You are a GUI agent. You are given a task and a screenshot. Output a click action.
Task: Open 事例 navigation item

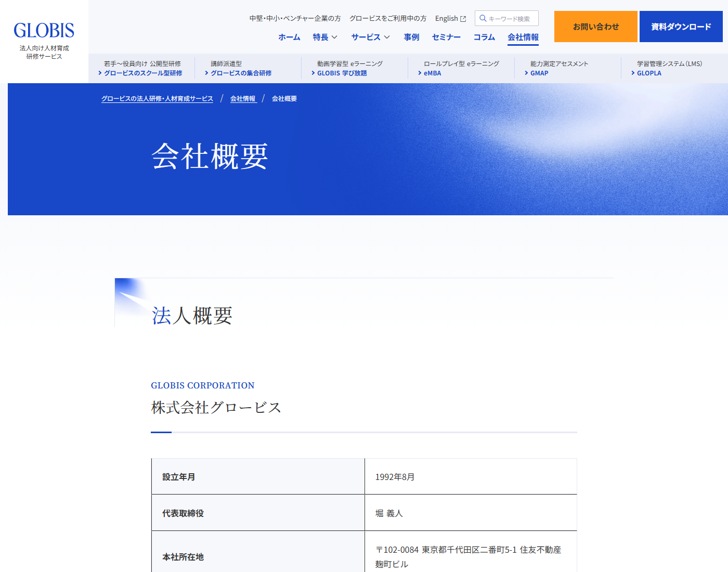click(411, 37)
